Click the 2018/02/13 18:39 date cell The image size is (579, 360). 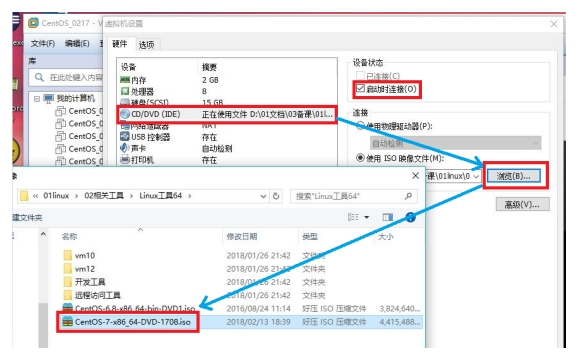(x=258, y=322)
